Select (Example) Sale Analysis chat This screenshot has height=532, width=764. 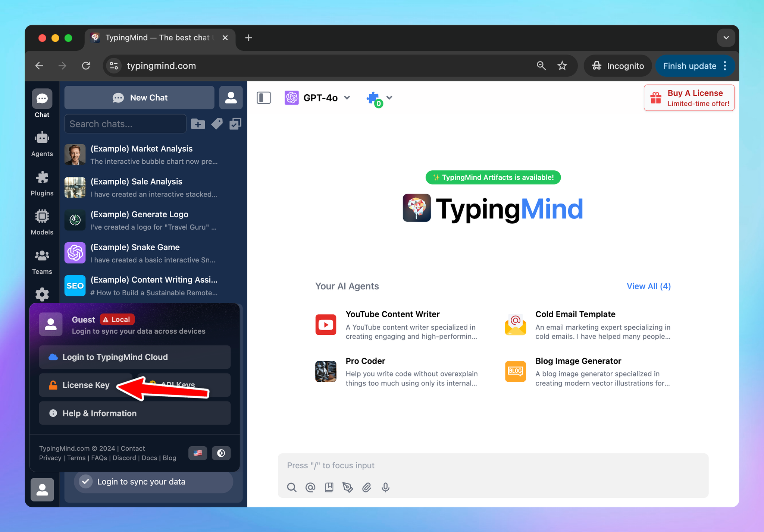[x=153, y=188]
